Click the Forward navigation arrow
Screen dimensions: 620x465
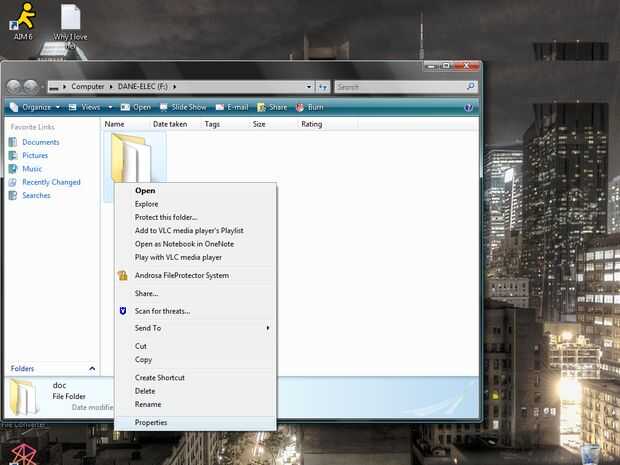coord(31,87)
